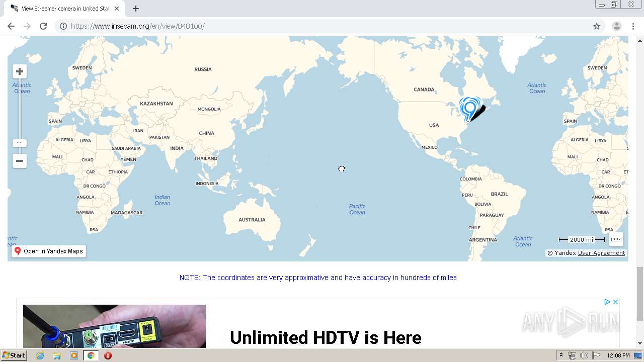
Task: Open Windows Explorer folder in taskbar
Action: click(57, 355)
